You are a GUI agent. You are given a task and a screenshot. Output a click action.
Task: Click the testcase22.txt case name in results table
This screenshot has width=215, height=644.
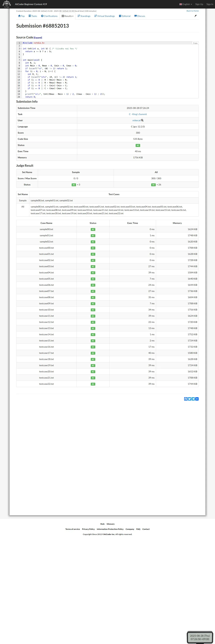point(46,384)
